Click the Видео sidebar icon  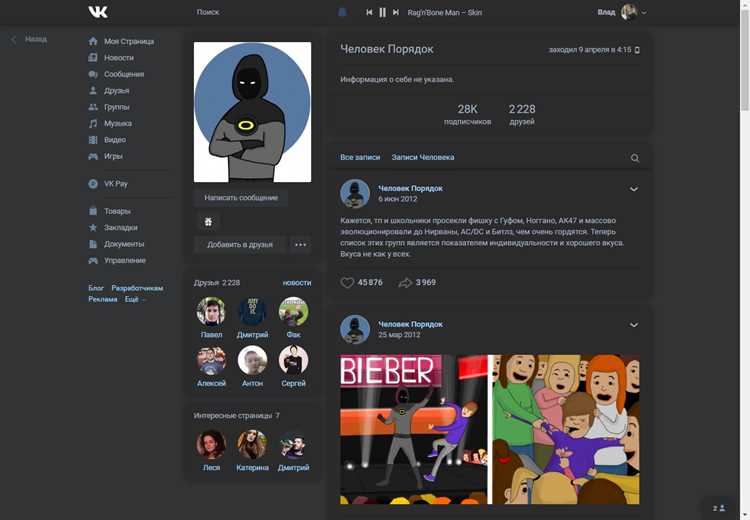(x=93, y=140)
